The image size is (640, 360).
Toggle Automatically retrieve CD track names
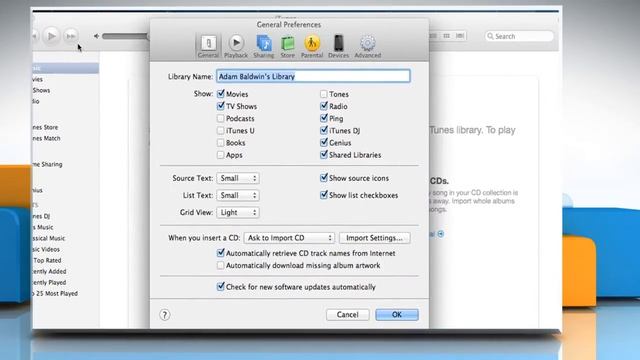click(x=221, y=253)
